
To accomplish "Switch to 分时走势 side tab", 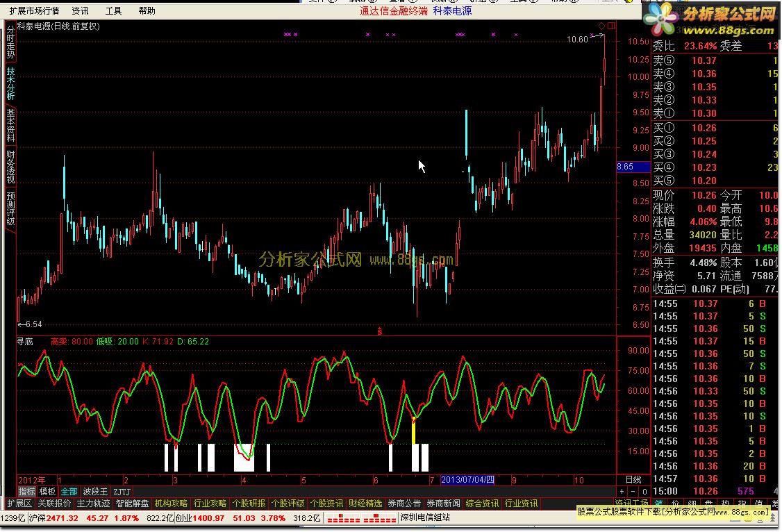I will [10, 42].
